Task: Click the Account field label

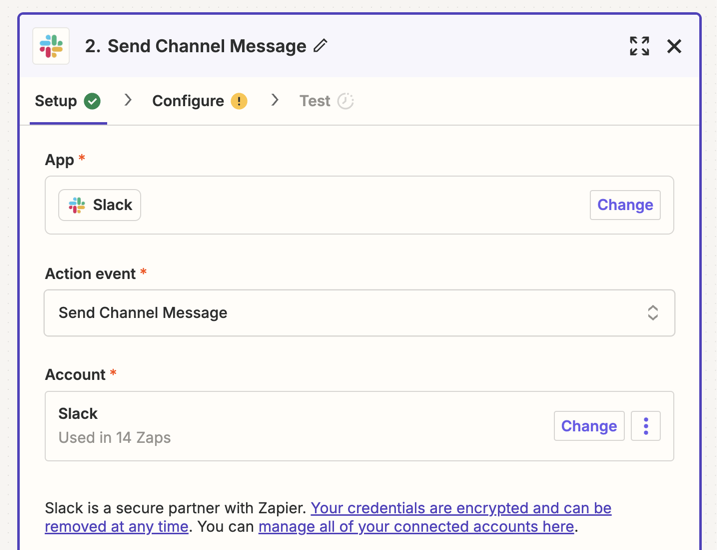Action: [75, 374]
